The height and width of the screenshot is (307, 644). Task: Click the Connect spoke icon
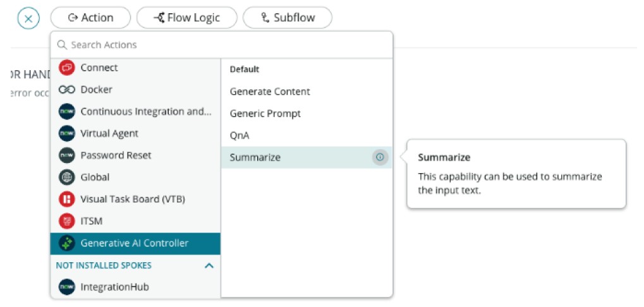tap(67, 68)
